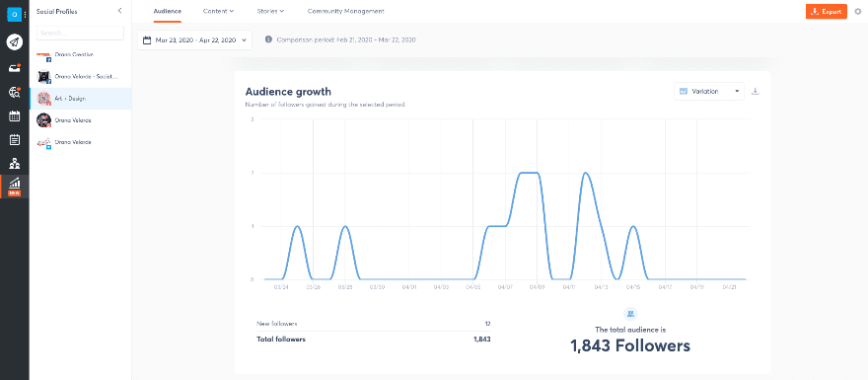Open the inbox tray icon in sidebar
Viewport: 868px width, 380px height.
tap(15, 68)
